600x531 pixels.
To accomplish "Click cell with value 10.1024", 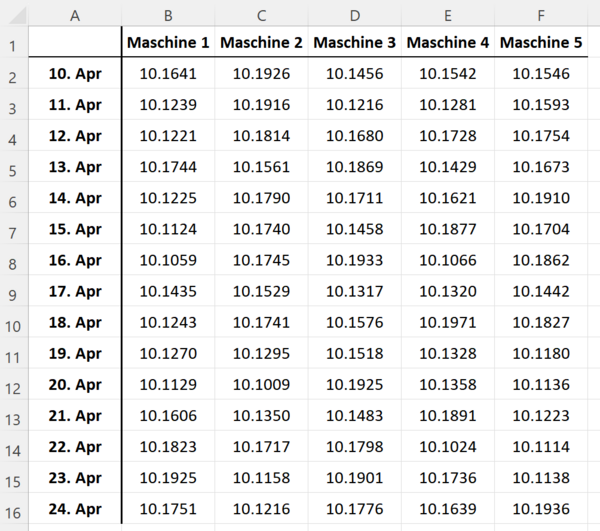I will tap(448, 446).
